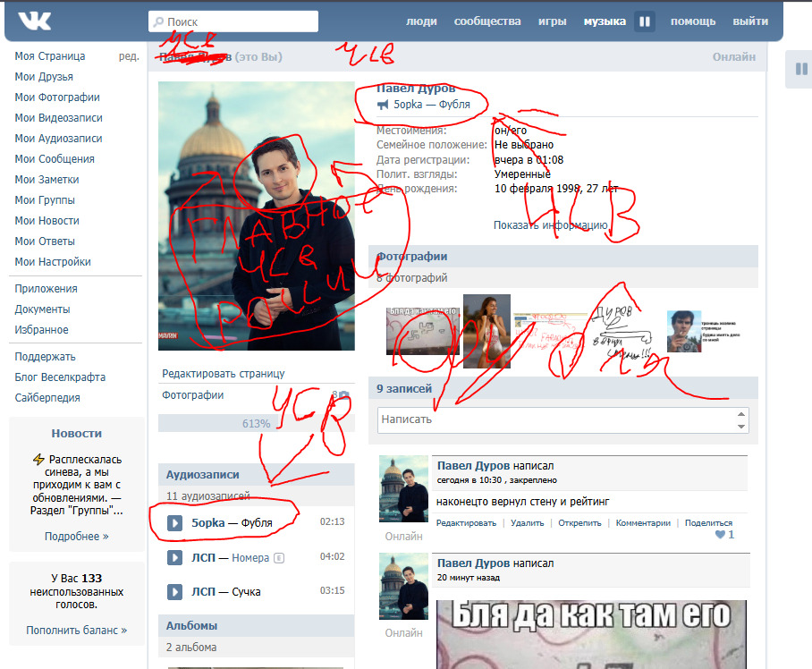Viewport: 812px width, 669px height.
Task: Open помощь in top navigation
Action: [693, 21]
